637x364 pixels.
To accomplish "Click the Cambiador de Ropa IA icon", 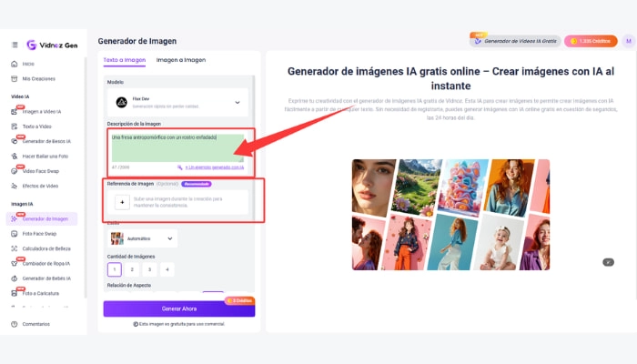I will [x=15, y=264].
